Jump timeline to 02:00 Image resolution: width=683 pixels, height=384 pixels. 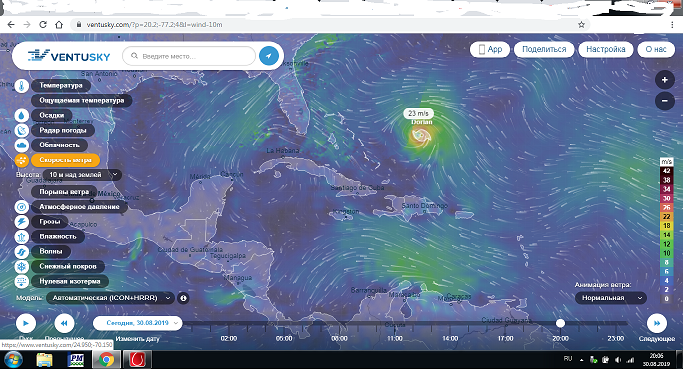pyautogui.click(x=229, y=338)
